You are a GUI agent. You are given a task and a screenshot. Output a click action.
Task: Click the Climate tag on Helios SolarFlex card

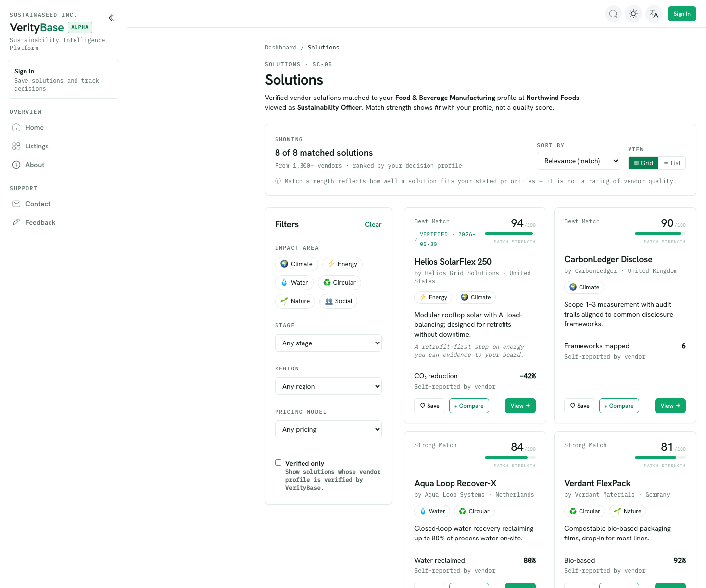(476, 297)
